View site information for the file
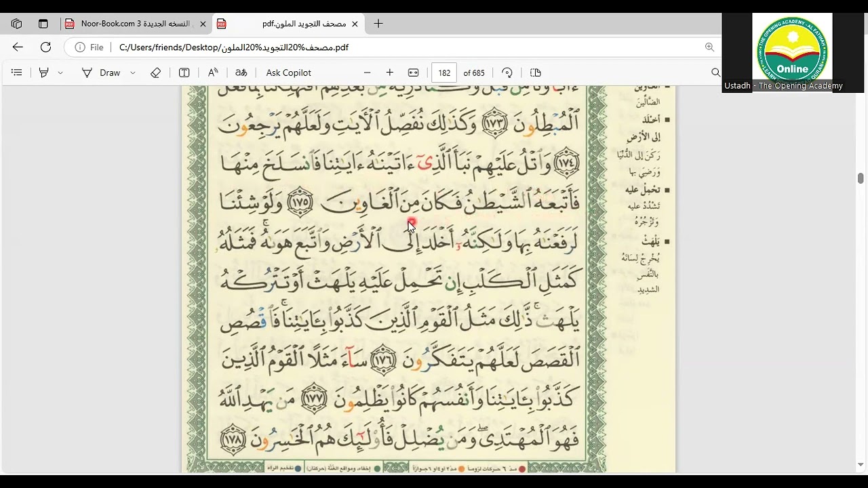Screen dimensions: 868x488 (x=89, y=47)
